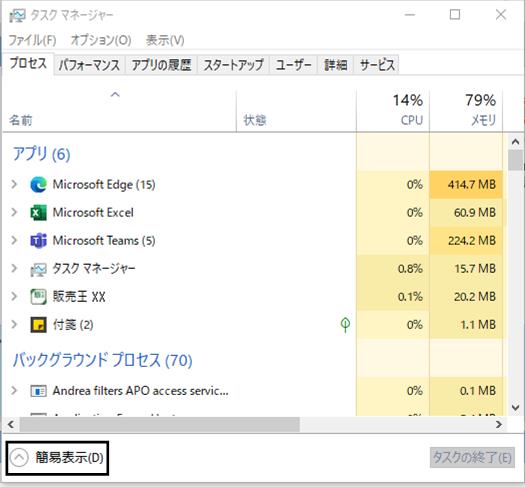This screenshot has width=525, height=487.
Task: Sort by the メモリ column header
Action: [x=466, y=111]
